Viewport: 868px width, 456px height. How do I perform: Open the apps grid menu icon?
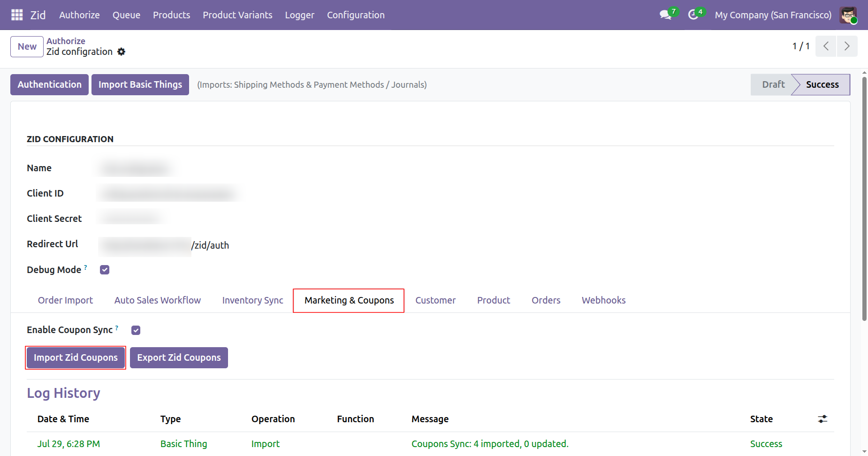[x=17, y=15]
